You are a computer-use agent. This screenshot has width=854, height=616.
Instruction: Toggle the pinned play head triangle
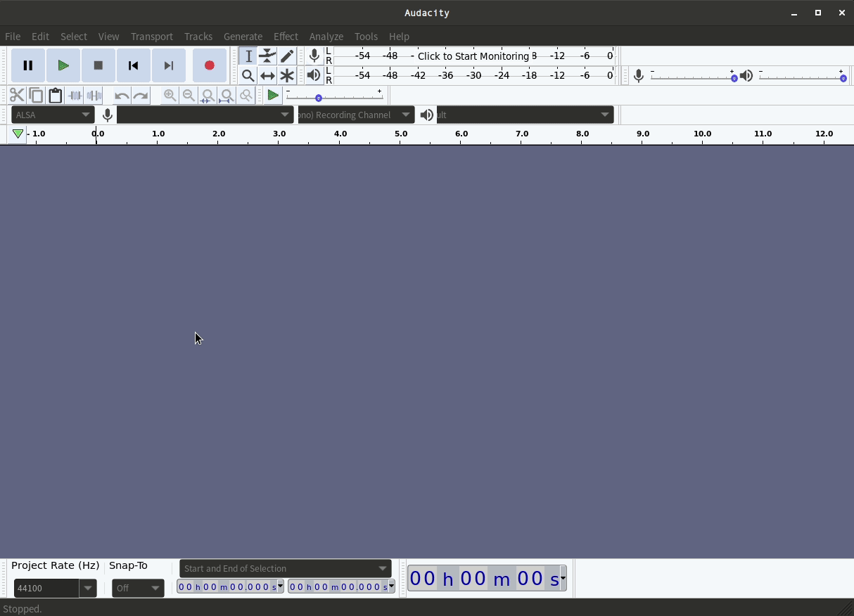coord(18,134)
